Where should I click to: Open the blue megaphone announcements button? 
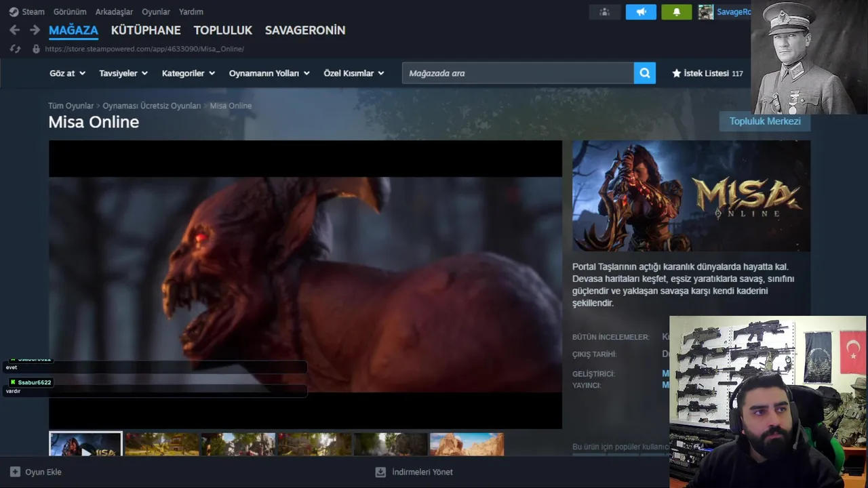pos(641,12)
